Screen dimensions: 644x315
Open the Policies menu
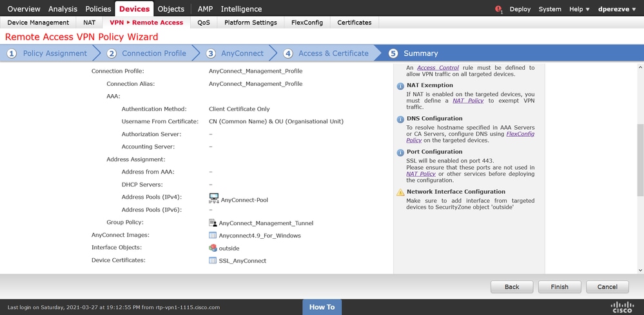click(98, 8)
